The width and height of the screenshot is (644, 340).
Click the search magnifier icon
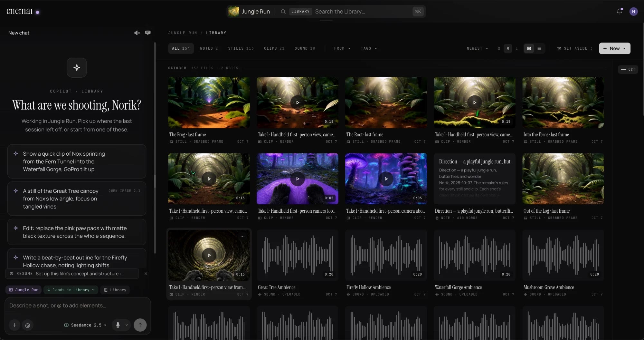click(x=283, y=12)
